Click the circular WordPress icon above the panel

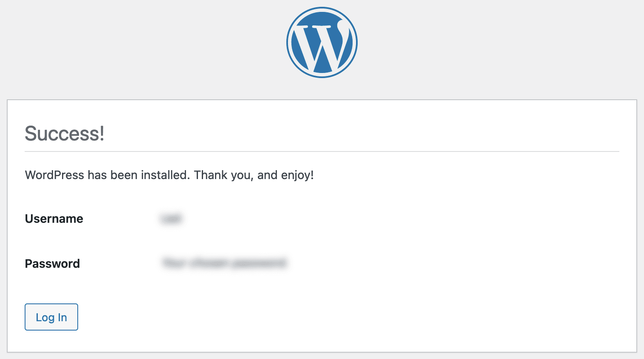322,42
